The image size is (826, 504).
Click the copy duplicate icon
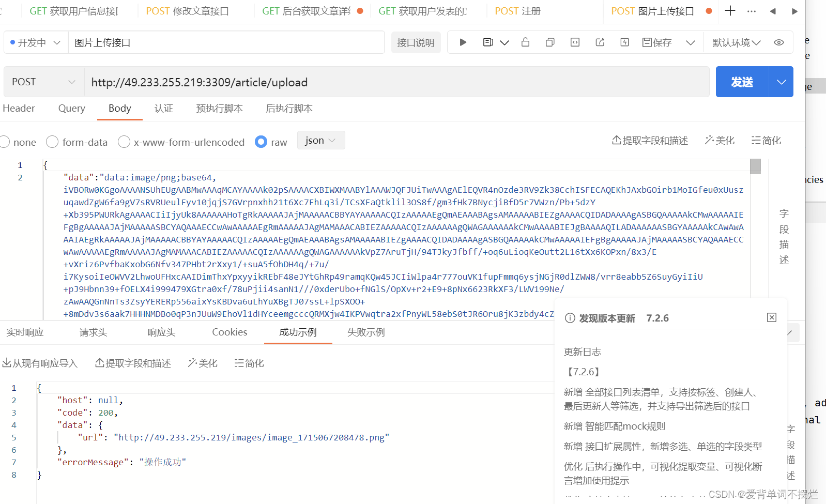(550, 42)
